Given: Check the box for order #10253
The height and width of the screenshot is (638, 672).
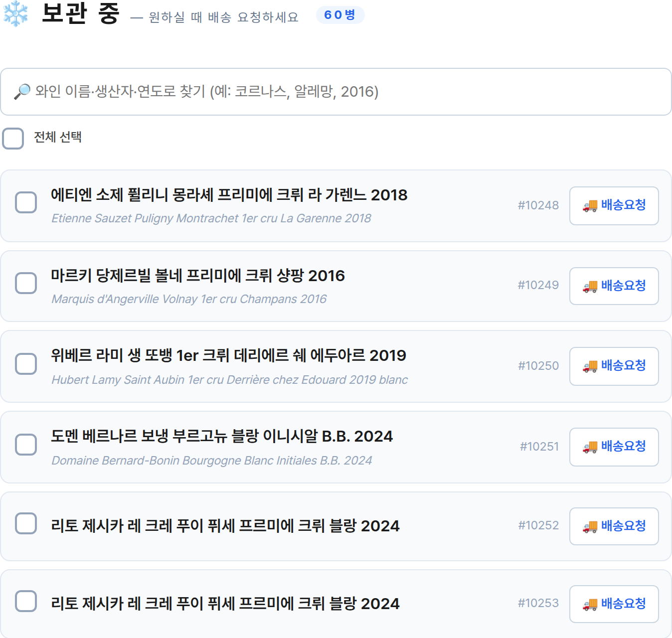Looking at the screenshot, I should [26, 601].
